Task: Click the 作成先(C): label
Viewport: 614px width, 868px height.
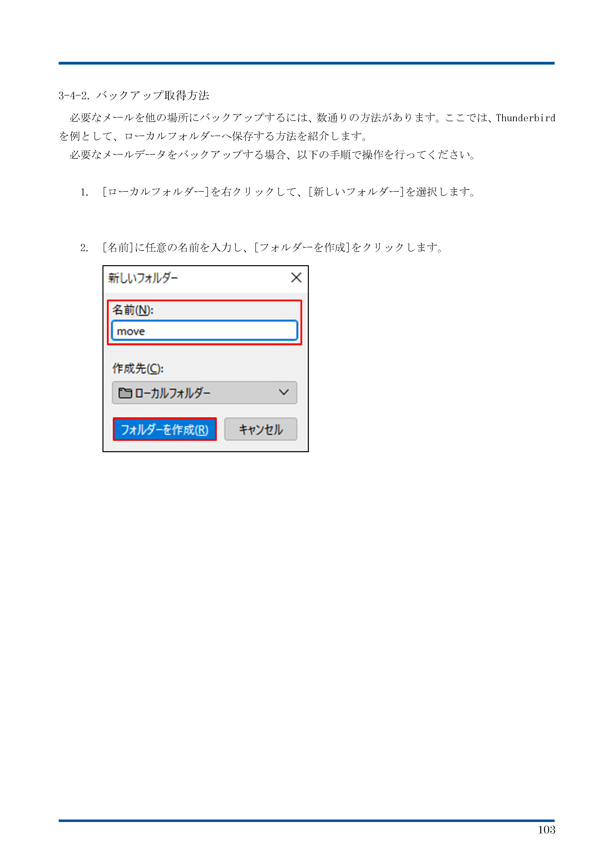Action: [x=138, y=368]
